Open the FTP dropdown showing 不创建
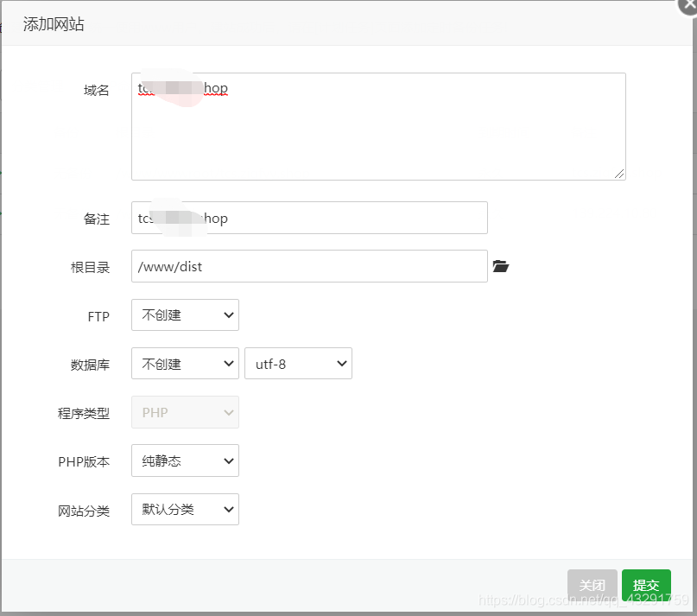Viewport: 697px width, 616px height. (x=185, y=315)
